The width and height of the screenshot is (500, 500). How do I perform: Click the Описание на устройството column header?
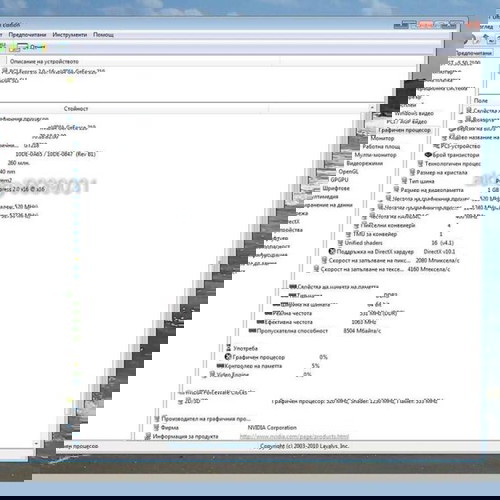pos(44,61)
